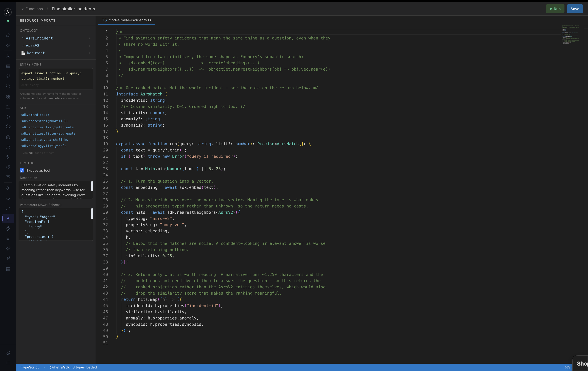This screenshot has width=588, height=371.
Task: Place cursor on 'if (!text) throw new Error' line
Action: click(x=179, y=156)
